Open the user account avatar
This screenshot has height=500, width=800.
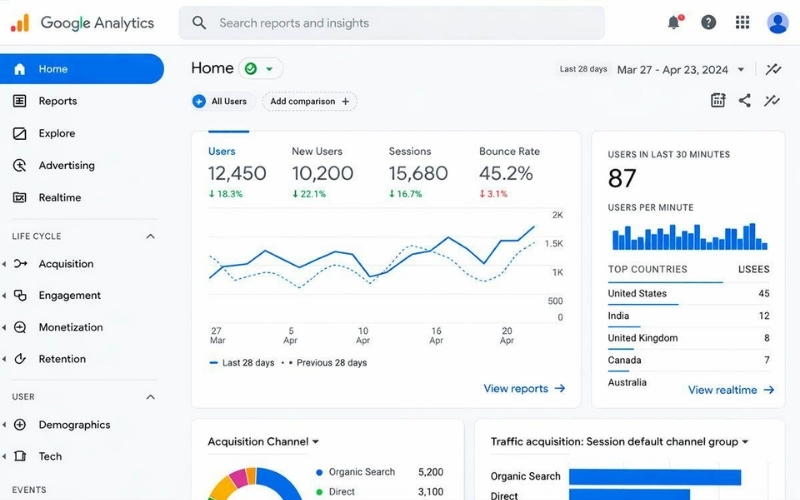click(778, 23)
